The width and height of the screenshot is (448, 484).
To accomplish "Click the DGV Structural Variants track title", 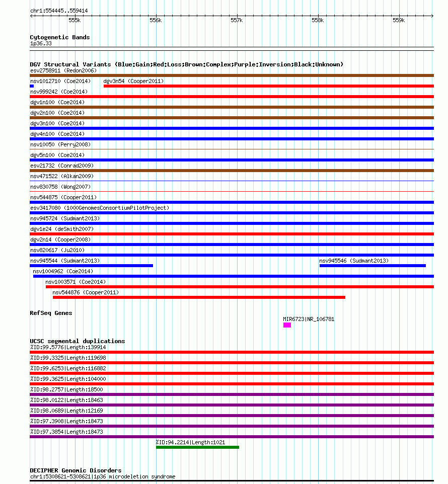I will (x=186, y=64).
